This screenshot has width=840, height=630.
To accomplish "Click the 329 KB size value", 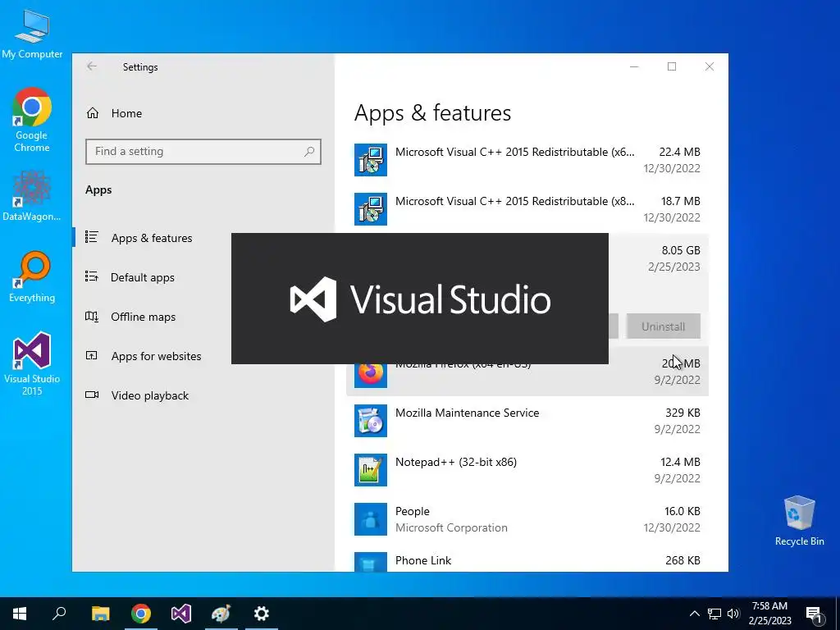I will point(682,413).
